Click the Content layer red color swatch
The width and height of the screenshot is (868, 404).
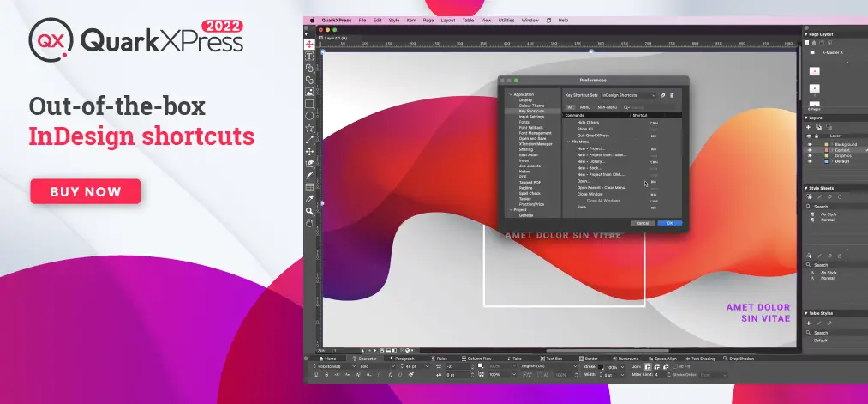826,150
